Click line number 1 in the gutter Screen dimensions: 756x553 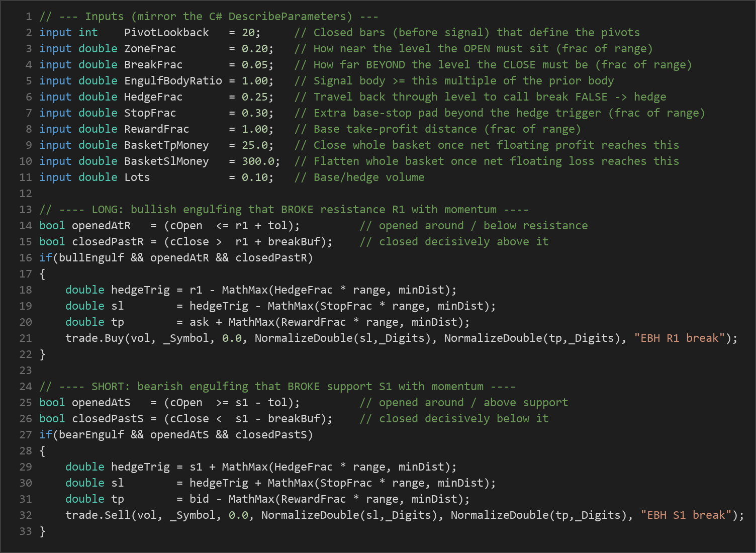(x=29, y=17)
